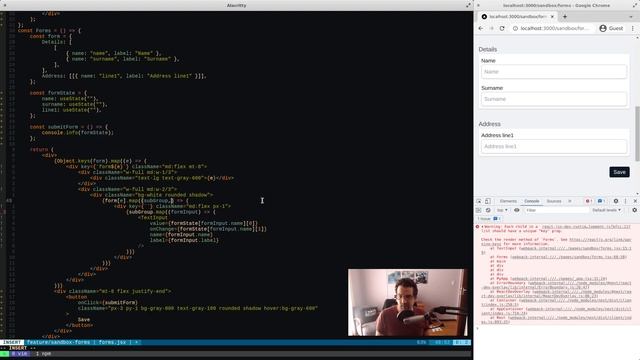This screenshot has height=360, width=640.
Task: Open the 'at Forms' webpack source link
Action: [x=568, y=257]
